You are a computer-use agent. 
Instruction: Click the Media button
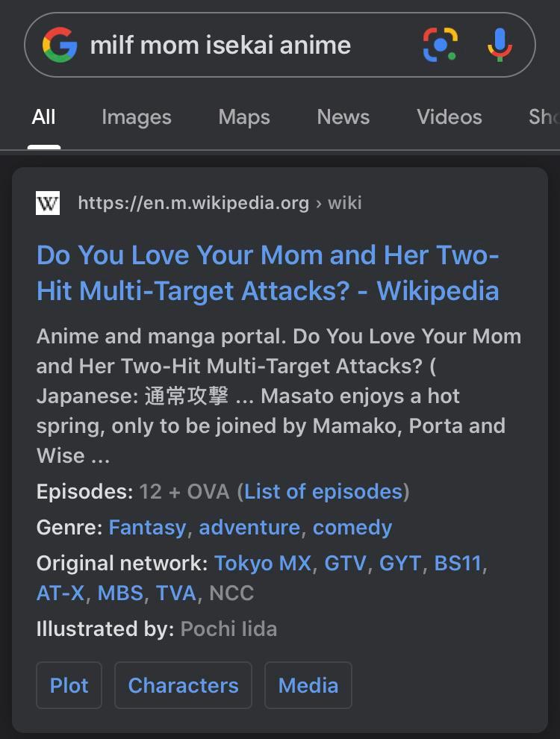pos(308,685)
